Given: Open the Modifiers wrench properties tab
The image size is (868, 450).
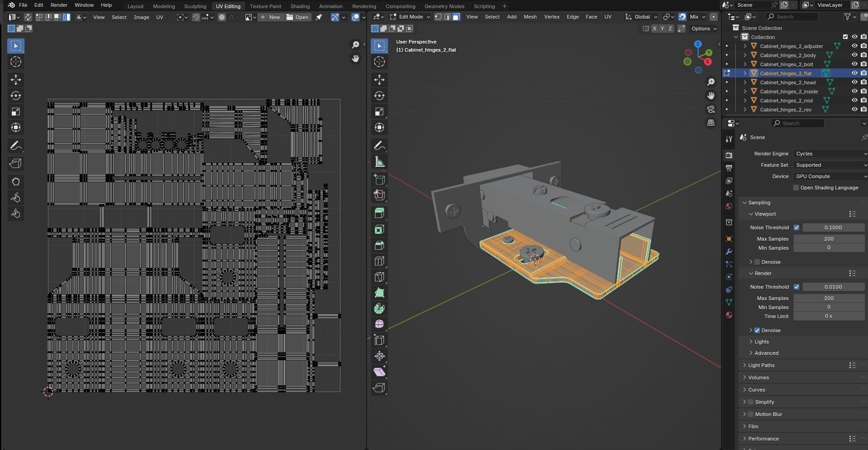Looking at the screenshot, I should 729,252.
